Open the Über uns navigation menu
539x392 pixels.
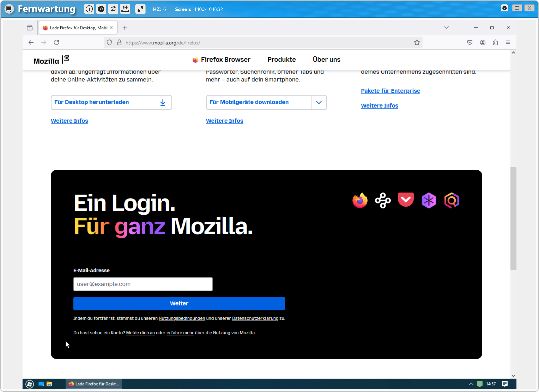(x=327, y=59)
